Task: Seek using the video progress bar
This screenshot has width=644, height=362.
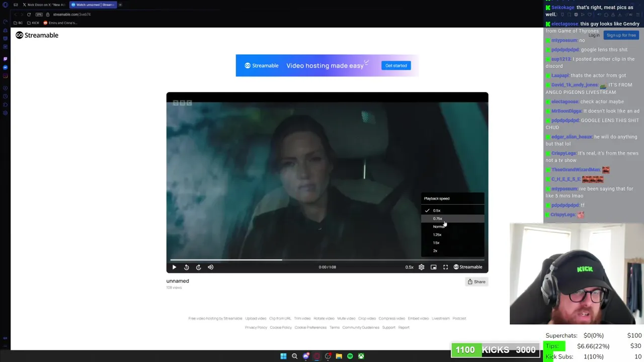Action: [327, 260]
